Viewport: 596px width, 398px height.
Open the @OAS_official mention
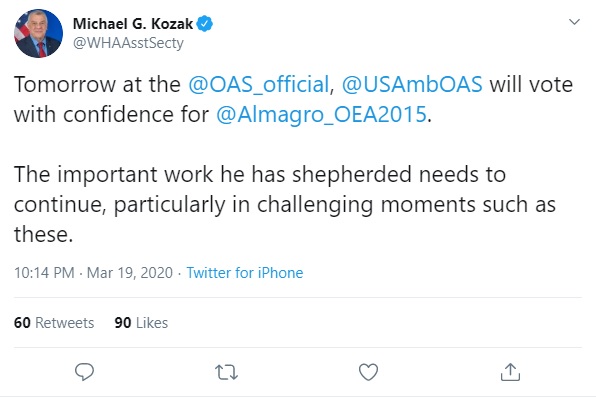coord(259,84)
